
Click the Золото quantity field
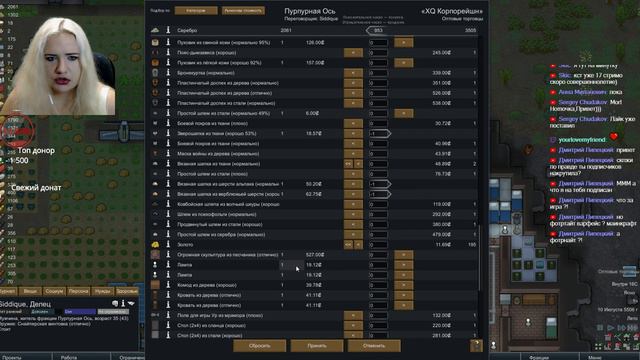point(378,244)
